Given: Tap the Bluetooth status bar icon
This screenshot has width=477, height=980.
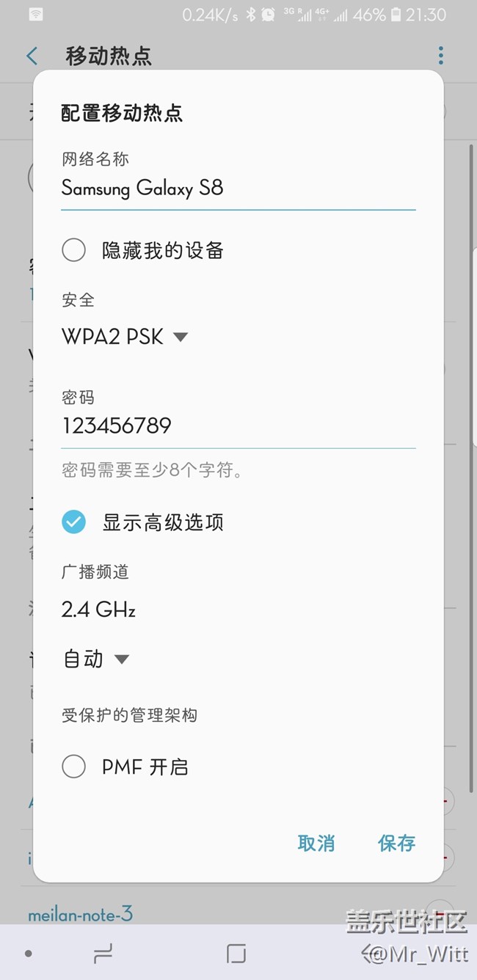Looking at the screenshot, I should pos(250,15).
